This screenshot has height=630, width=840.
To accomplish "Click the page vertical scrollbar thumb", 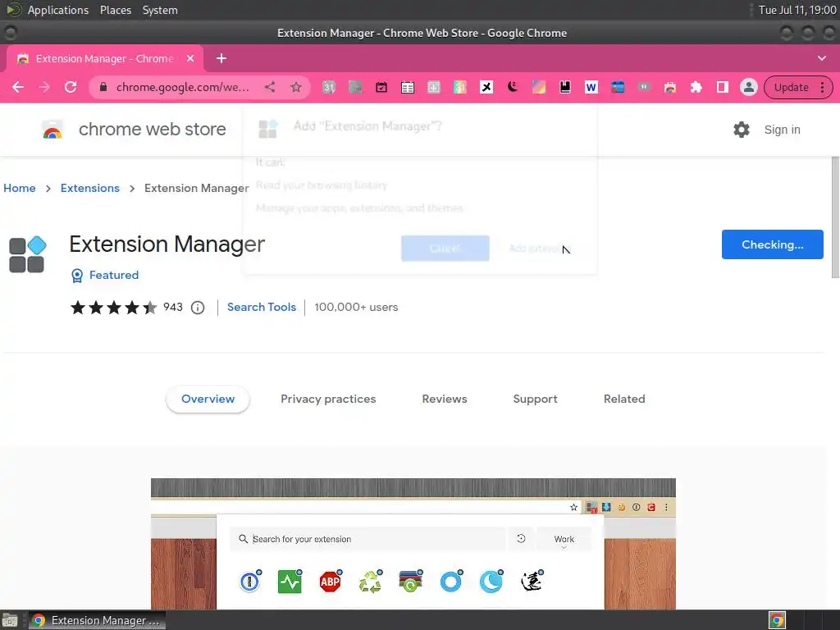I will (835, 217).
